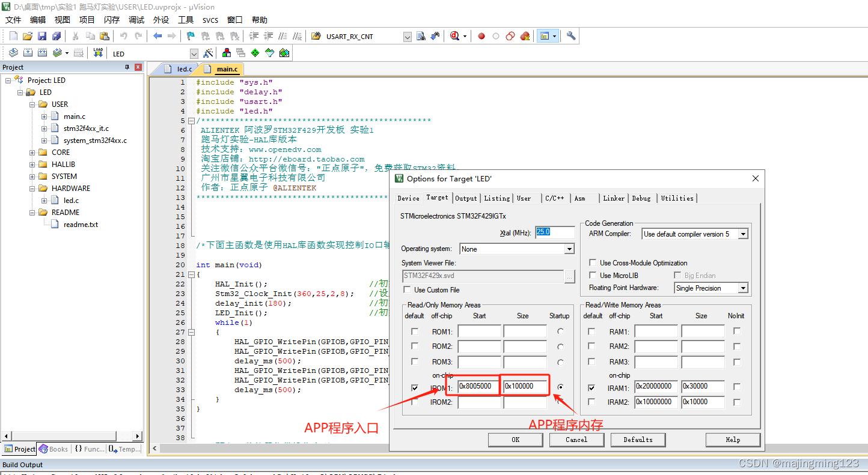Click the Help button in the dialog
This screenshot has height=475, width=868.
(733, 440)
